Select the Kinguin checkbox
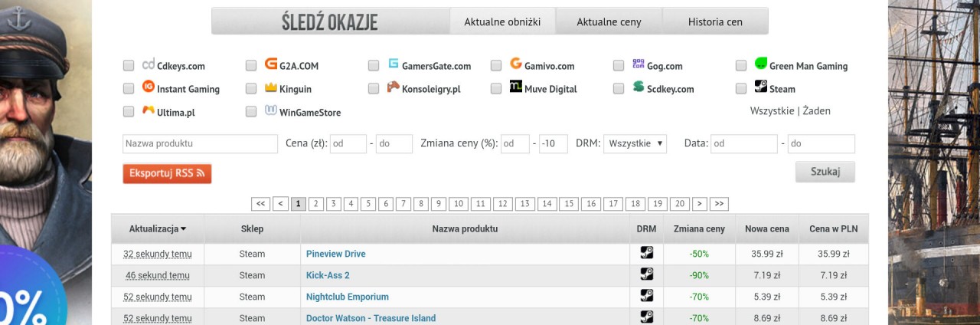This screenshot has width=980, height=325. coord(251,88)
